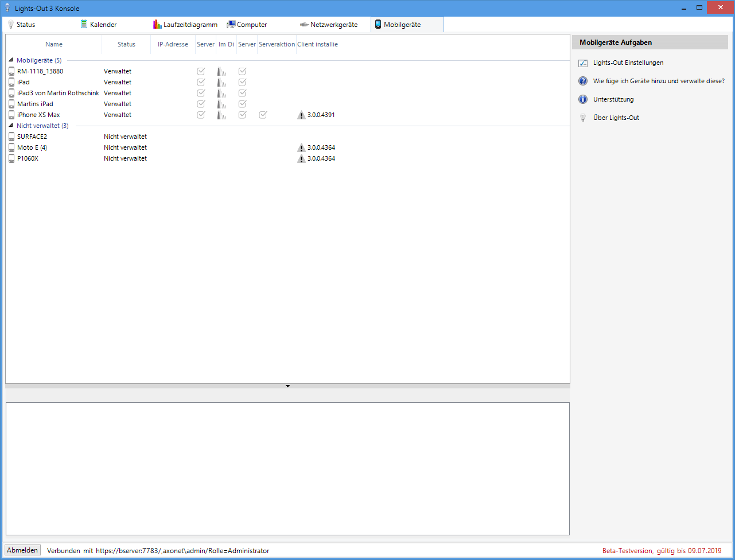Click the warning triangle in Moto E (4) row

[x=301, y=147]
